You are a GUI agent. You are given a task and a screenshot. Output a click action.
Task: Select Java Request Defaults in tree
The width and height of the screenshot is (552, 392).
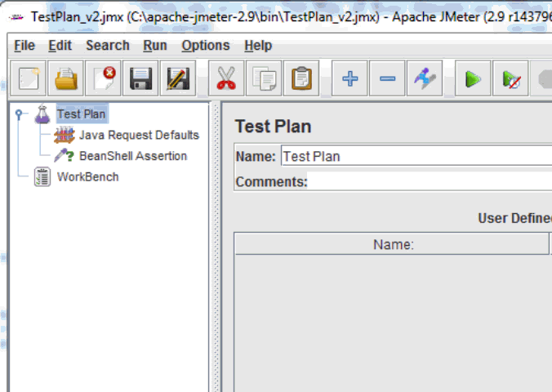[139, 135]
